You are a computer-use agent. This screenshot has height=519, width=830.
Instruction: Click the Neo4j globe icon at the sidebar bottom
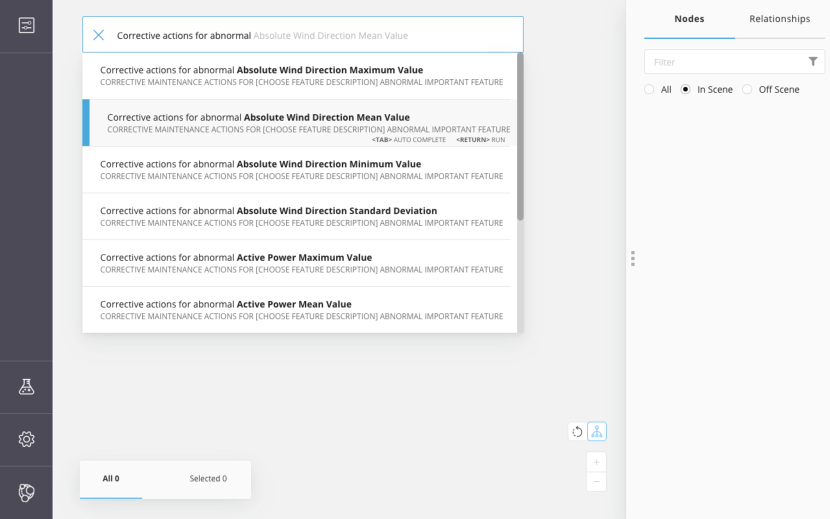click(26, 493)
